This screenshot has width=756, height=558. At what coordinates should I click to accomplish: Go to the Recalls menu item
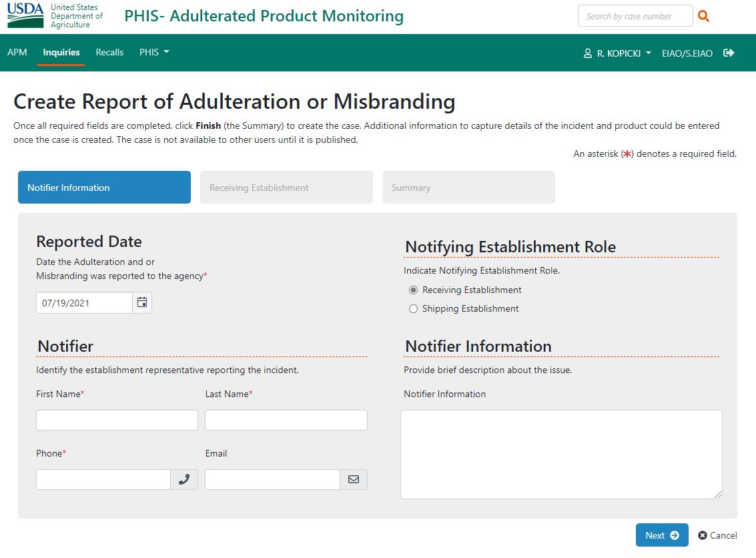point(109,52)
